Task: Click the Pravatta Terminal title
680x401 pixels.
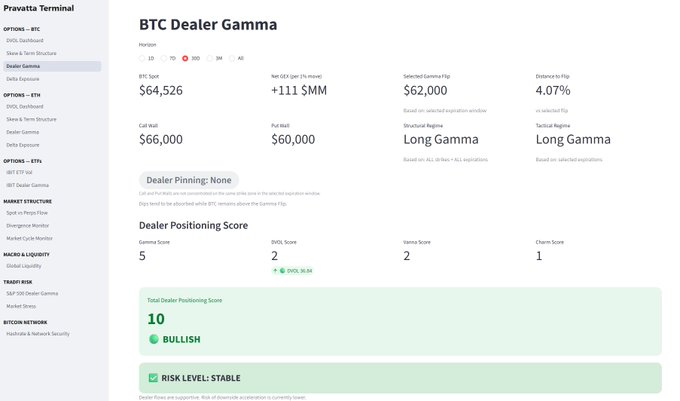Action: tap(39, 8)
